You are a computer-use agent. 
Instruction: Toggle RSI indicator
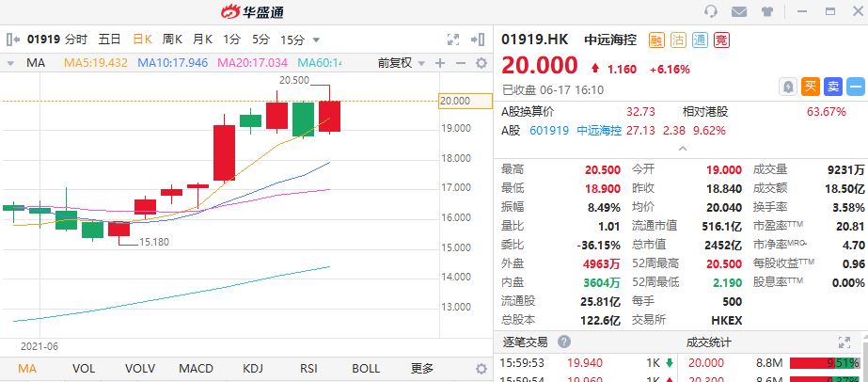coord(308,368)
